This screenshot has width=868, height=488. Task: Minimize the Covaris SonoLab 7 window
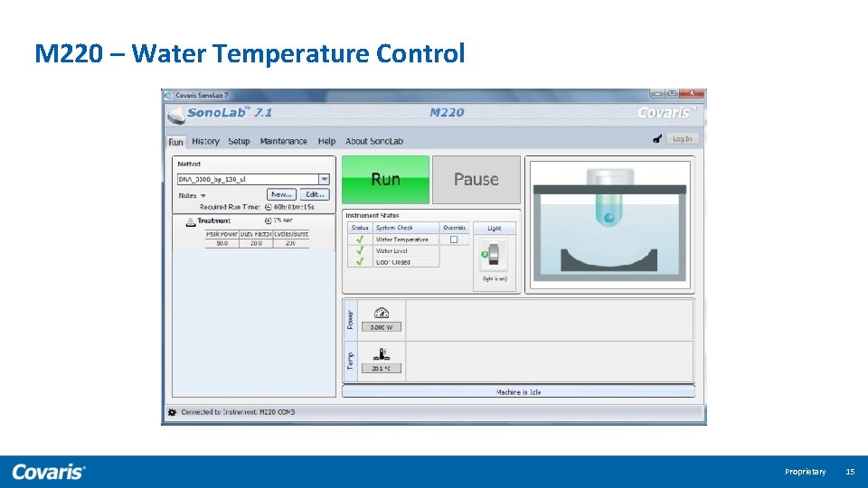coord(657,93)
